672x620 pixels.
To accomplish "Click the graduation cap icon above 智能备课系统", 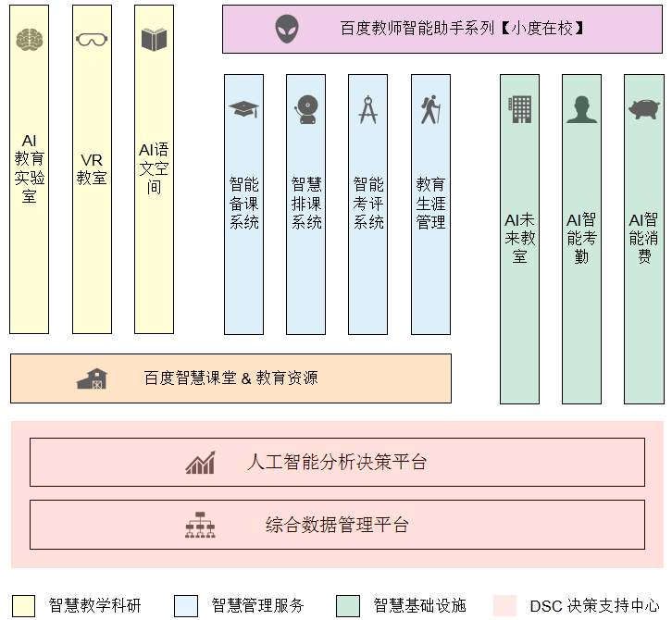I will [243, 109].
